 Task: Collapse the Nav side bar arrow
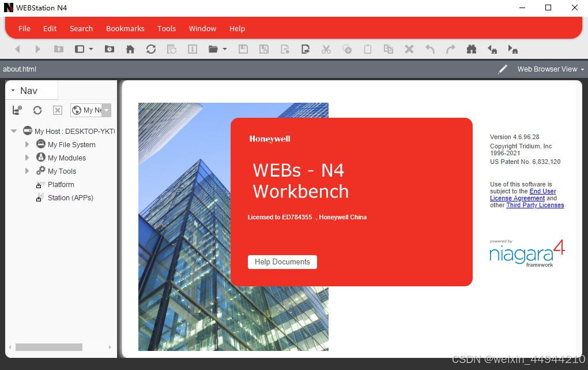(x=13, y=91)
